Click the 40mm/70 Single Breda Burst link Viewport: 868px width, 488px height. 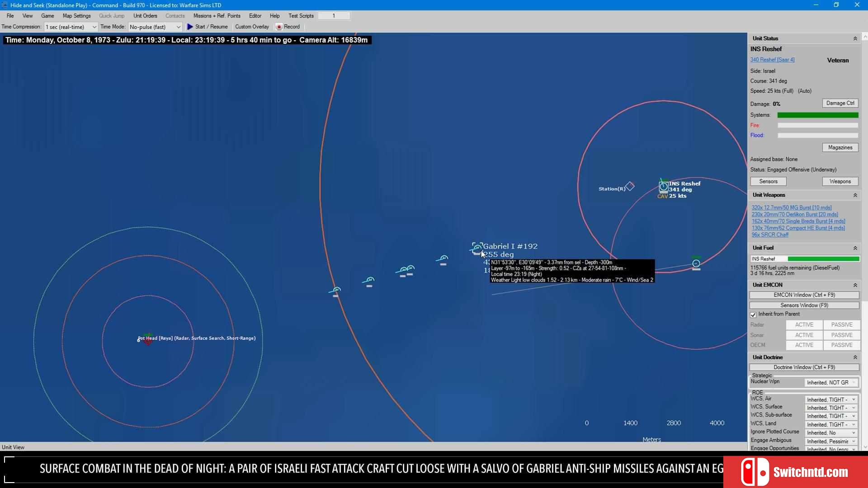[x=798, y=221]
